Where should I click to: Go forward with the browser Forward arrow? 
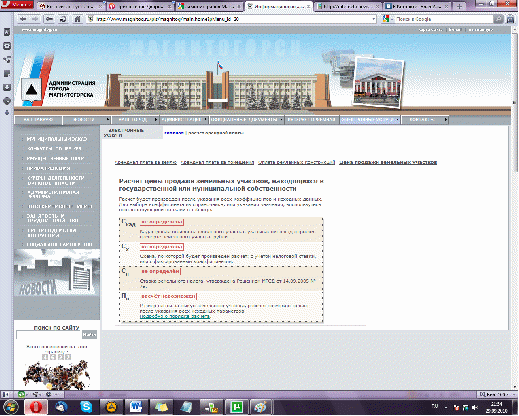point(35,19)
